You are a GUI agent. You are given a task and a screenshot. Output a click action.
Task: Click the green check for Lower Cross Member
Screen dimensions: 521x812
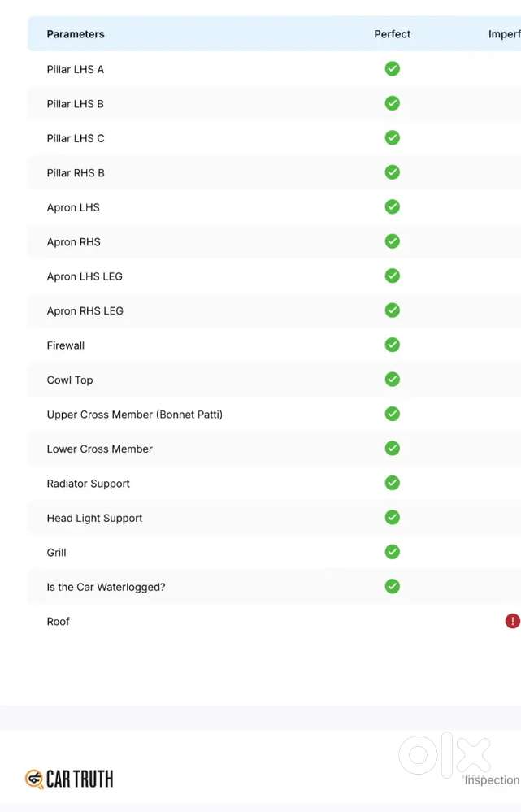[392, 448]
